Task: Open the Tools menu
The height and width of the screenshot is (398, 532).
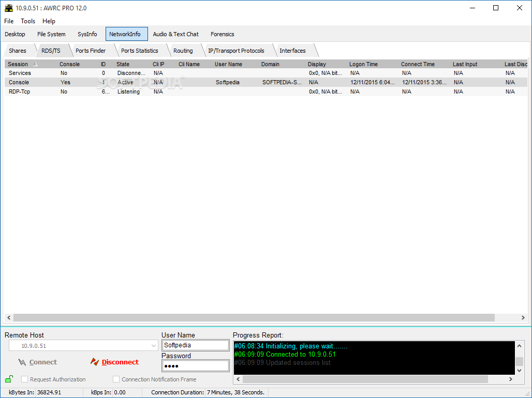Action: (28, 21)
